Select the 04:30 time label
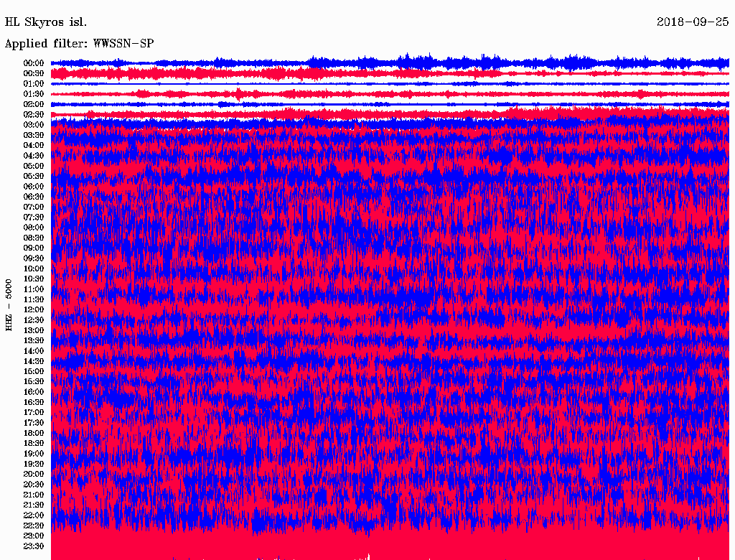735x560 pixels. point(34,155)
